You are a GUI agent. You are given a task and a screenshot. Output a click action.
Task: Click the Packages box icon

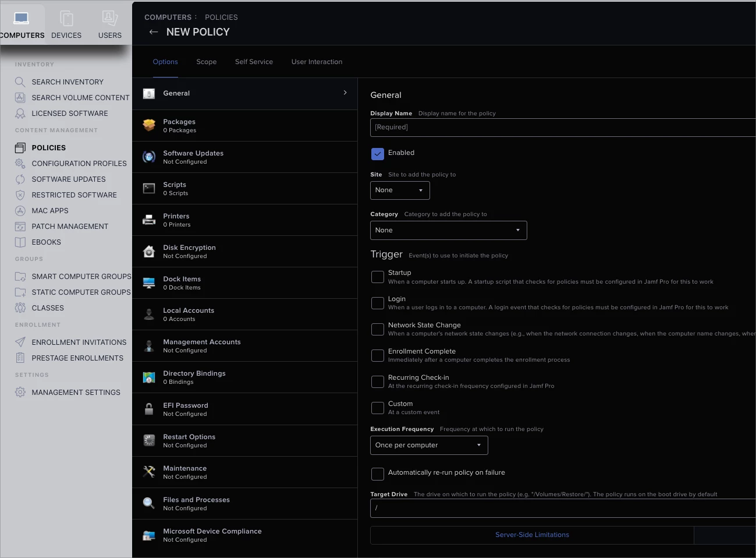149,125
